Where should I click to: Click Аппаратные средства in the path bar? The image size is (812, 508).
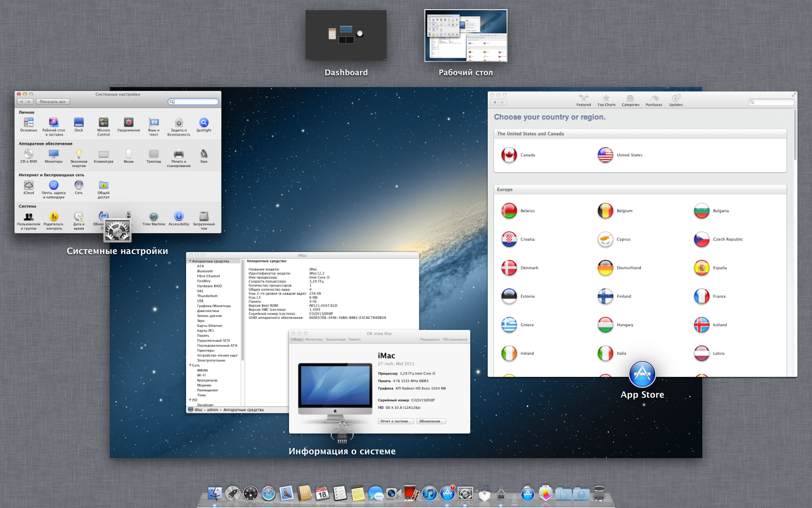(x=244, y=410)
